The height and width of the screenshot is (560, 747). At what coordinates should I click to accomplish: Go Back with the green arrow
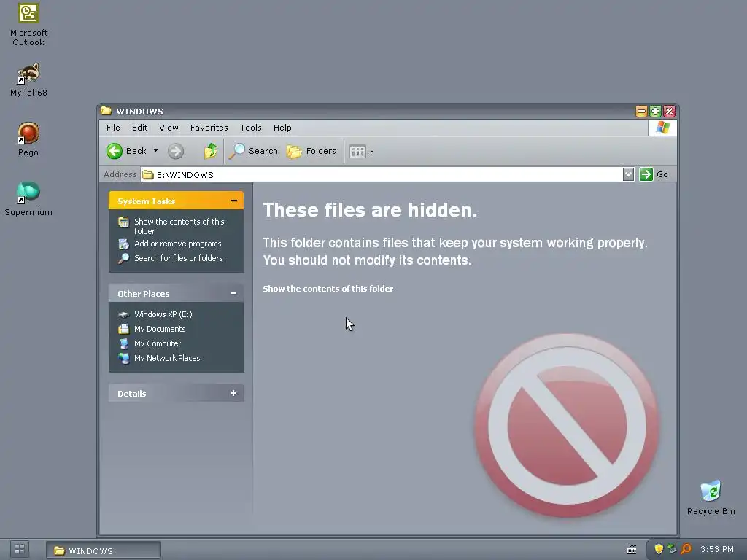tap(126, 151)
